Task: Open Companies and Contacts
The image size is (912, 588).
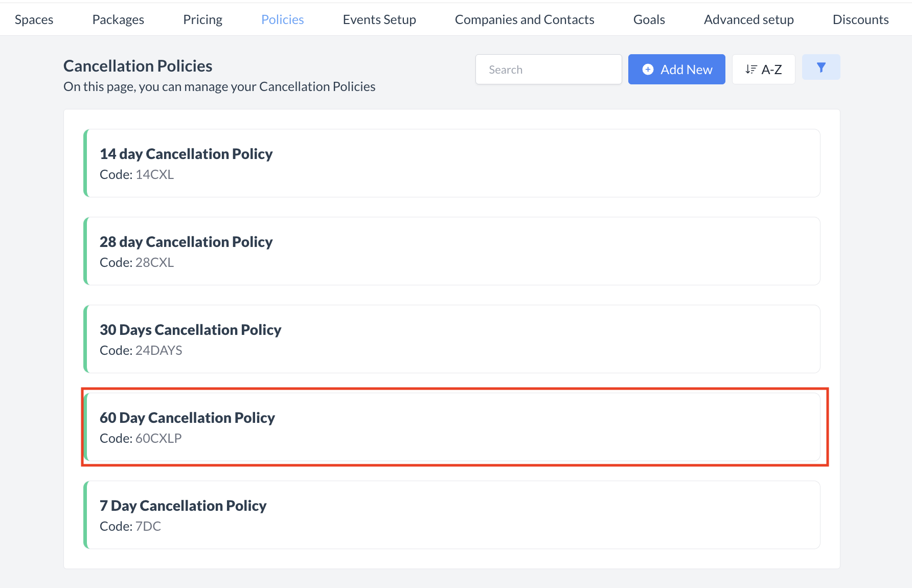Action: coord(524,19)
